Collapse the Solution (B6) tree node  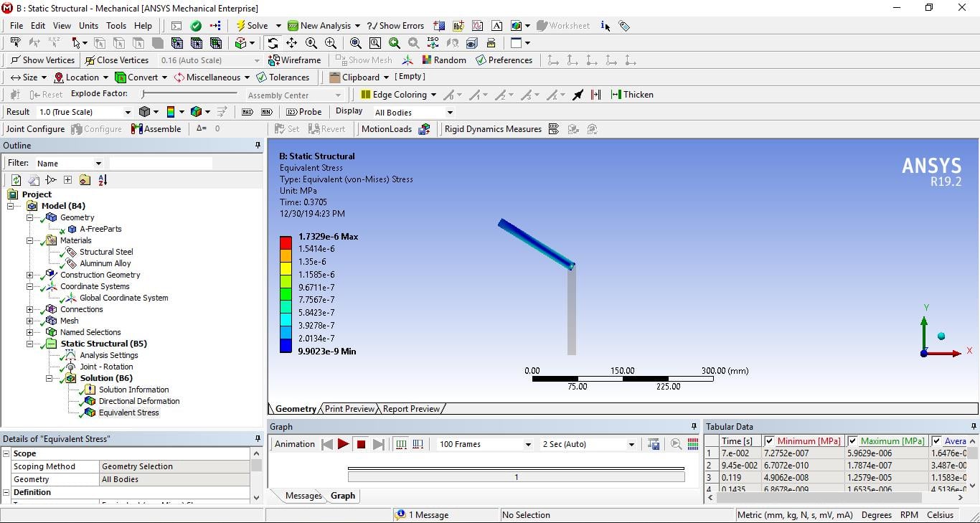coord(50,378)
